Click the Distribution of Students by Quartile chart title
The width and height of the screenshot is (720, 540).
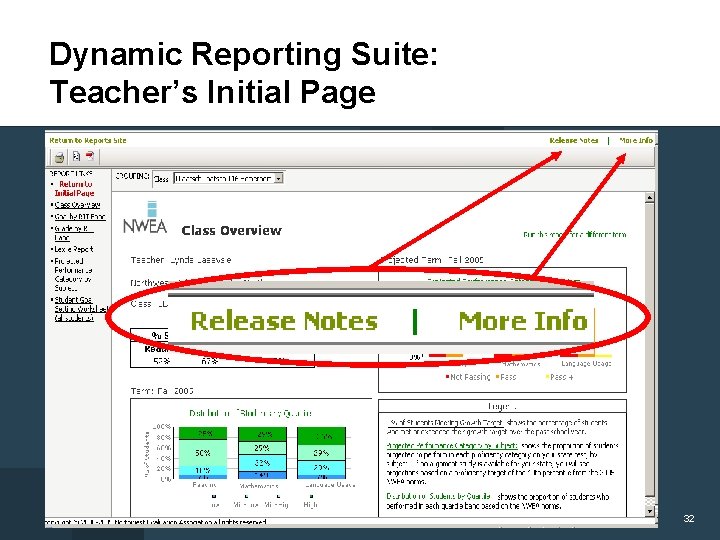pos(251,413)
